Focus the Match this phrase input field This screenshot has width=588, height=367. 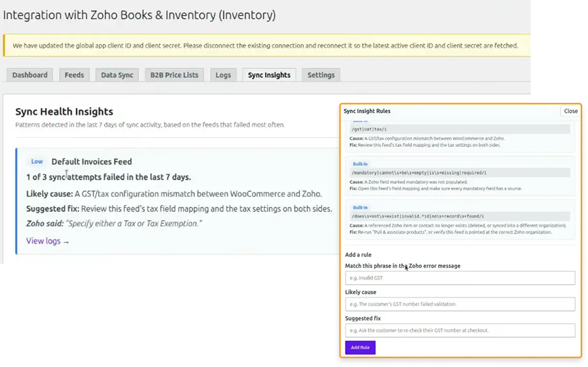[x=460, y=278]
